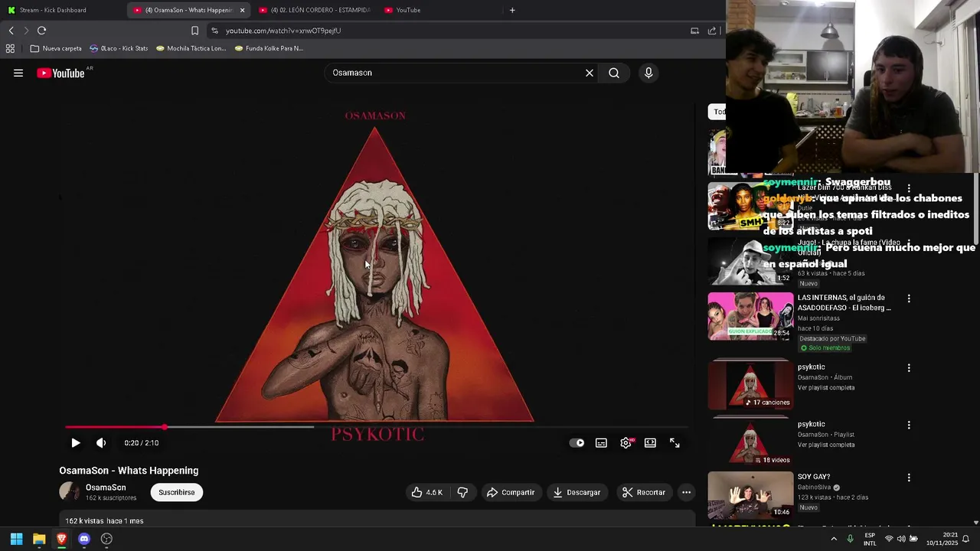Open options menu for psykotic Álbum
Viewport: 980px width, 551px height.
click(909, 368)
